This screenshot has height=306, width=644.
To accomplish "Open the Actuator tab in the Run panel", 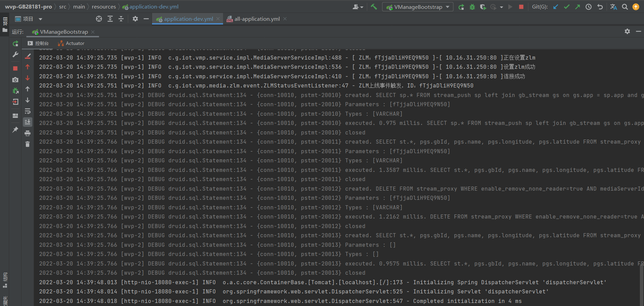I will click(x=71, y=43).
